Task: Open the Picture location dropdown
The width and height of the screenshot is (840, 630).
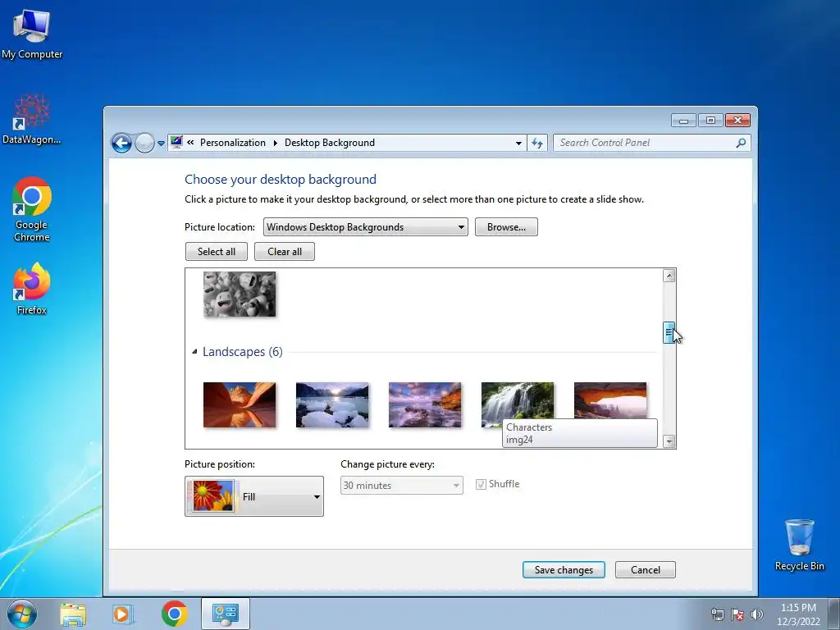Action: point(365,227)
